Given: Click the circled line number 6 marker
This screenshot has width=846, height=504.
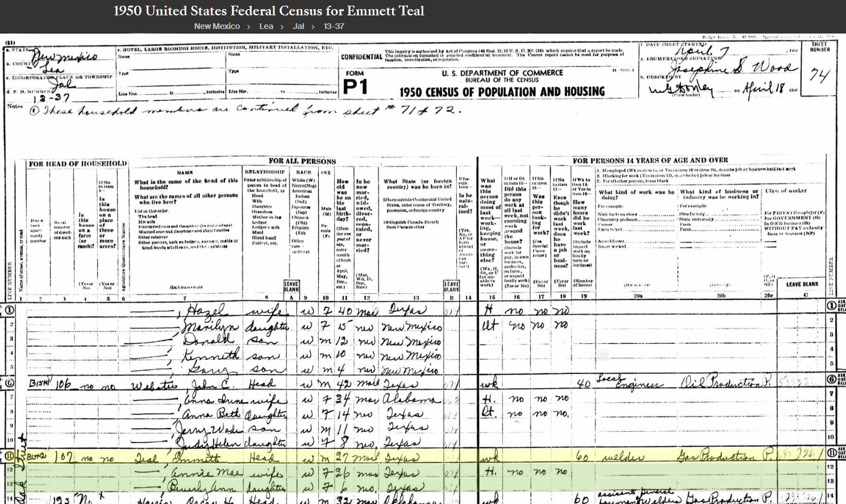Looking at the screenshot, I should coord(10,382).
